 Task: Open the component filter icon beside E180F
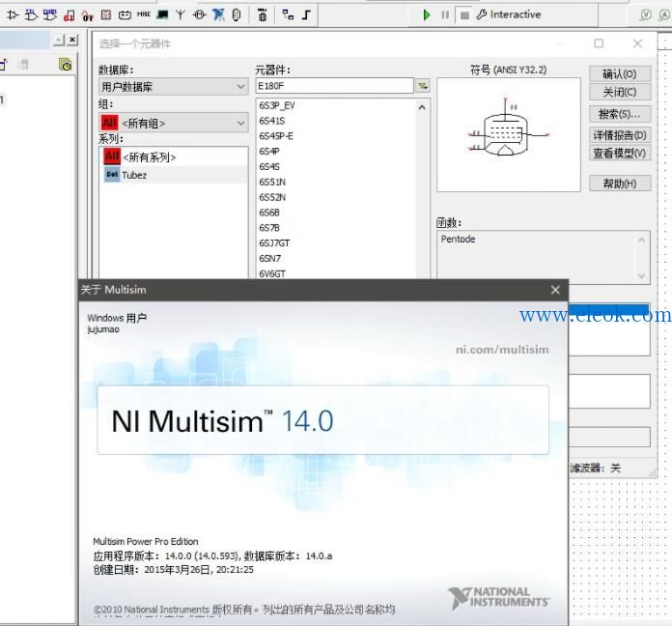[x=423, y=86]
